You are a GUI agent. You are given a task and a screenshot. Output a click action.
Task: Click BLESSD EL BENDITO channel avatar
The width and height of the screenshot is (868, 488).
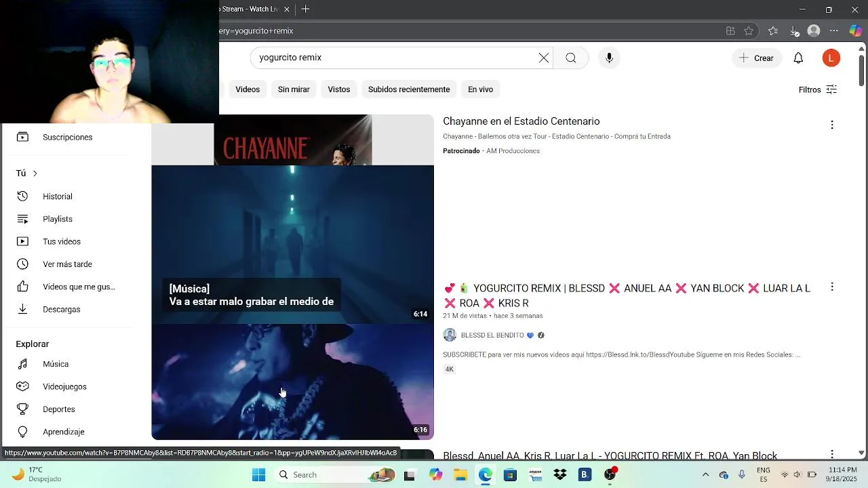[x=450, y=335]
